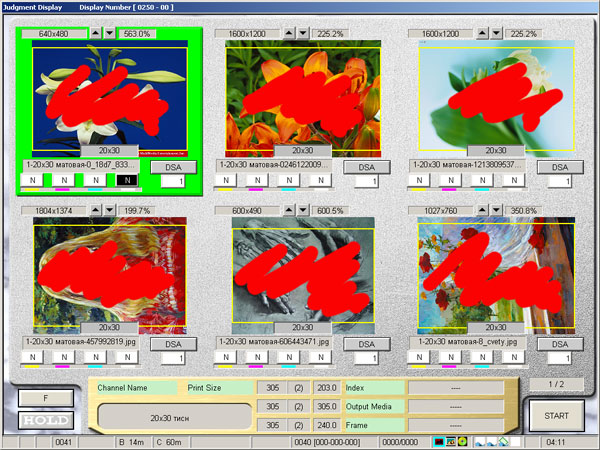The width and height of the screenshot is (600, 450).
Task: Click the magenta N correction box under the orange lilies image
Action: [258, 181]
